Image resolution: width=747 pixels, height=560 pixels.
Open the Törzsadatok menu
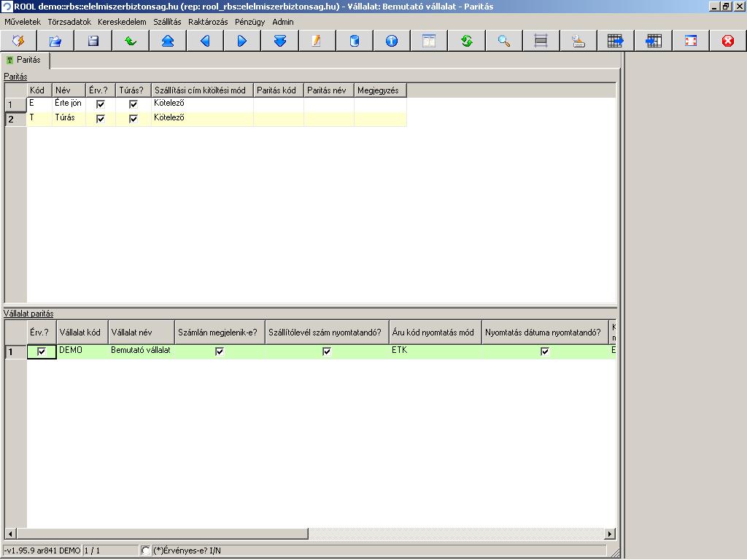click(x=69, y=22)
